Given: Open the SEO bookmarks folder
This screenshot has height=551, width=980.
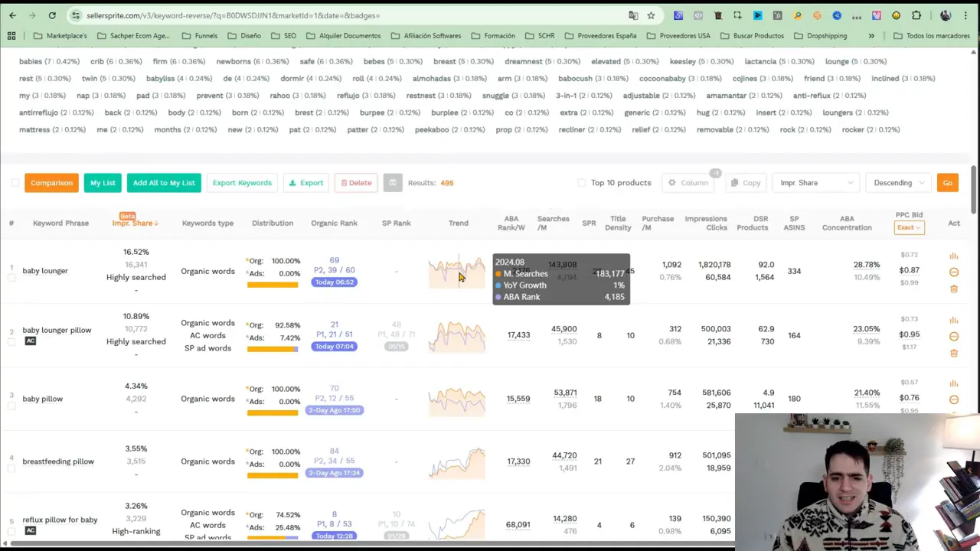Looking at the screenshot, I should (289, 35).
